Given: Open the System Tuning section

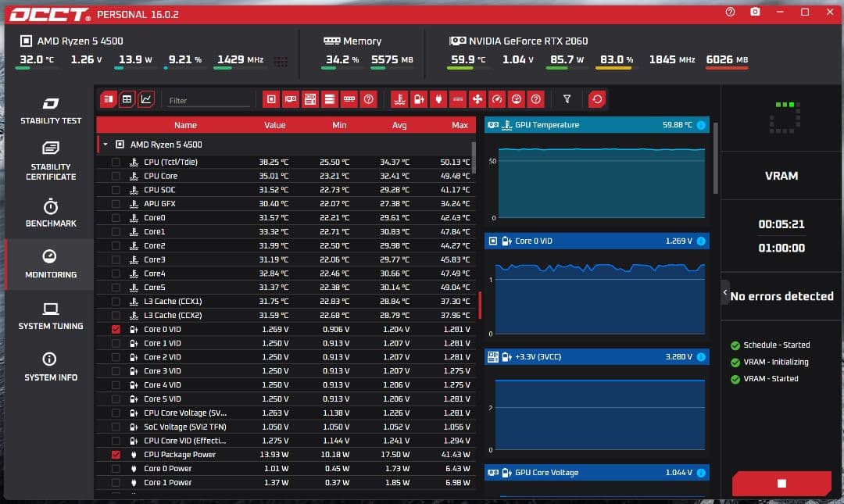Looking at the screenshot, I should pos(51,316).
